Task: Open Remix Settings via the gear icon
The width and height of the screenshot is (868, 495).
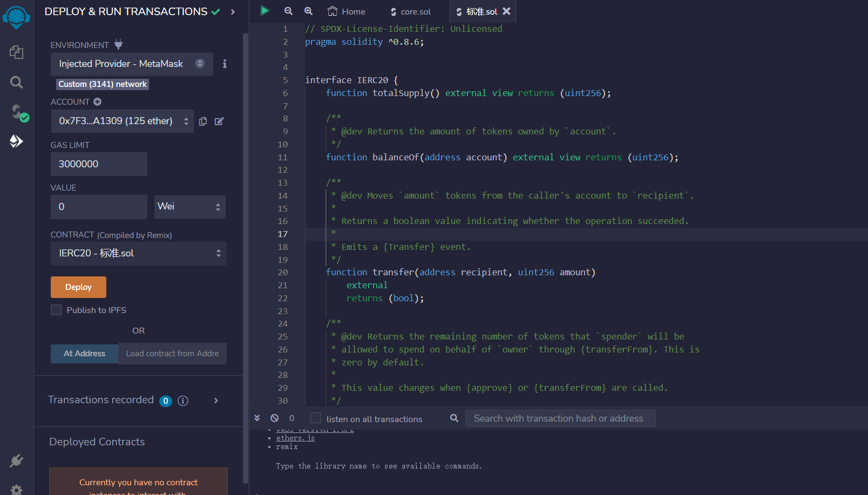Action: (x=16, y=489)
